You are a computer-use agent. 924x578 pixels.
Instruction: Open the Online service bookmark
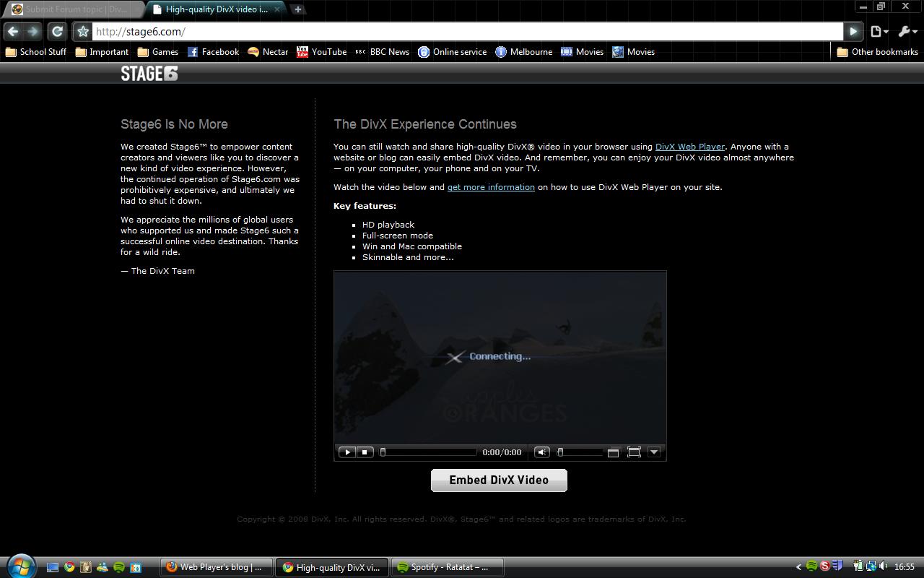(x=453, y=52)
